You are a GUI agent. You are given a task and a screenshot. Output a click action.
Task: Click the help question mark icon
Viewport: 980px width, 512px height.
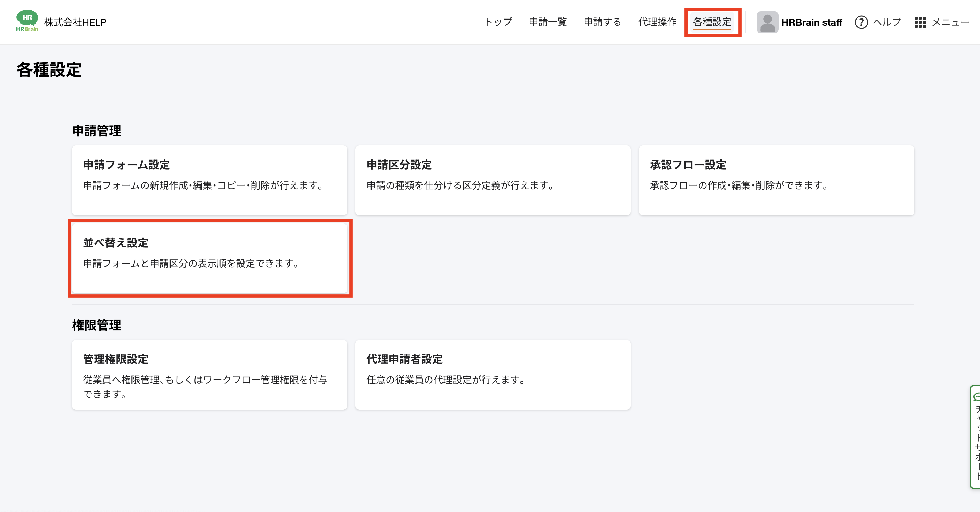pos(861,22)
